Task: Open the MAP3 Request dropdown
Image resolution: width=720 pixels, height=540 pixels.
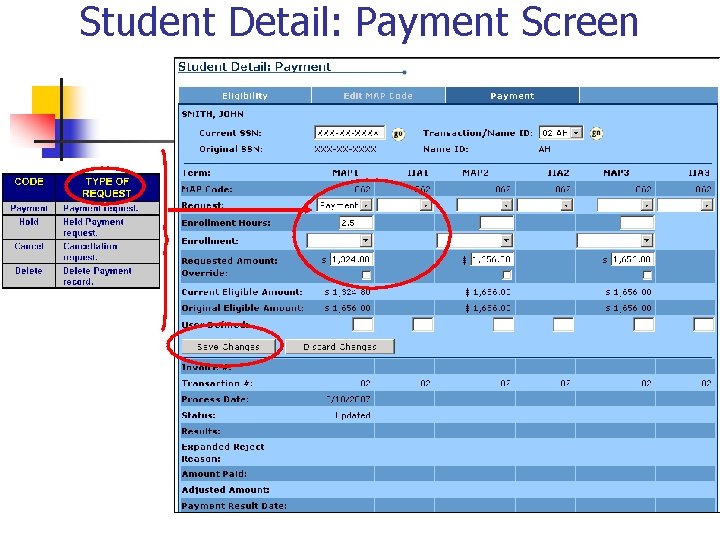Action: (x=625, y=205)
